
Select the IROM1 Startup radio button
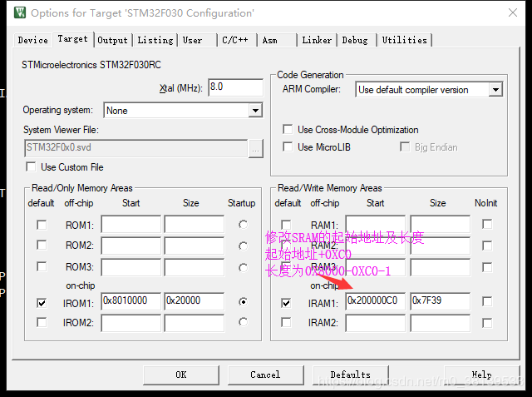(x=243, y=301)
